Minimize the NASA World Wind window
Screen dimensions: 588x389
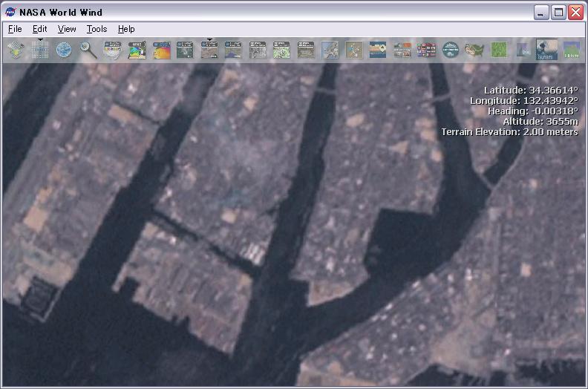click(541, 12)
